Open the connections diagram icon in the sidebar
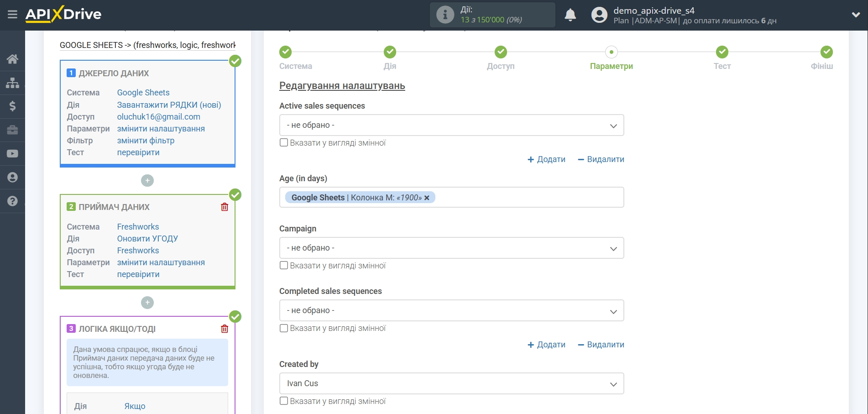Image resolution: width=868 pixels, height=414 pixels. coord(12,83)
